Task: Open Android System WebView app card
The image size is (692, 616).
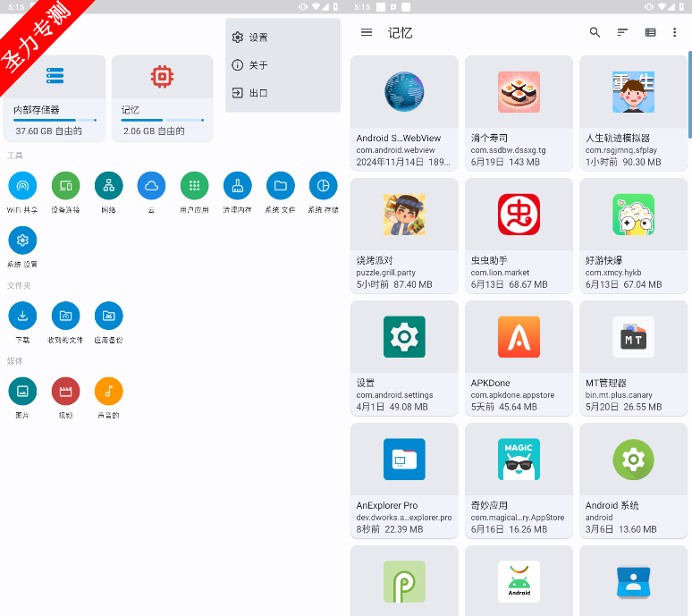Action: click(404, 113)
